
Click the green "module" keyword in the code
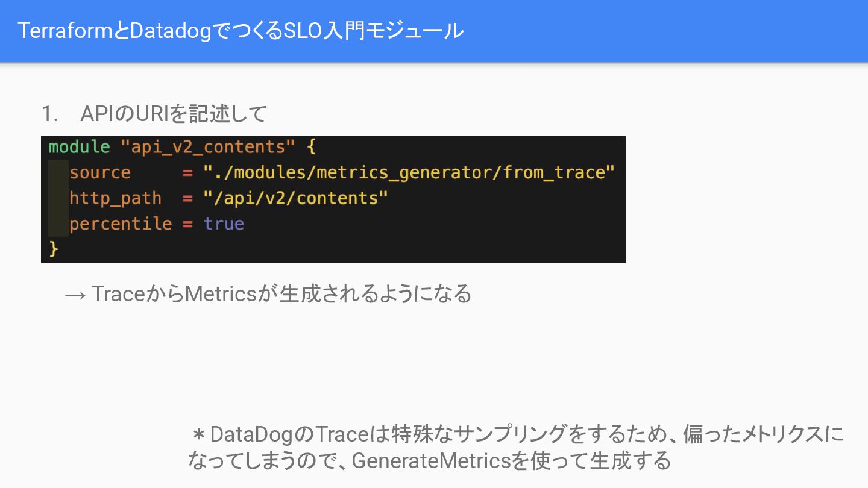(x=79, y=147)
